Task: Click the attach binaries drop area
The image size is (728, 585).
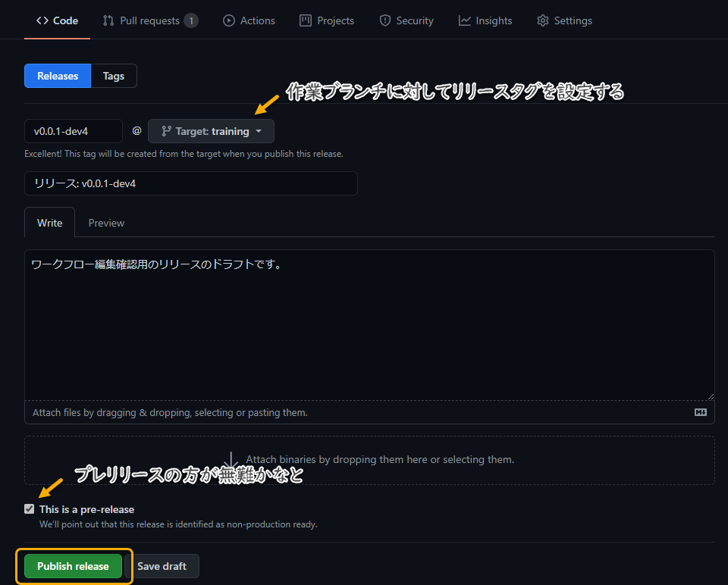Action: [x=369, y=460]
